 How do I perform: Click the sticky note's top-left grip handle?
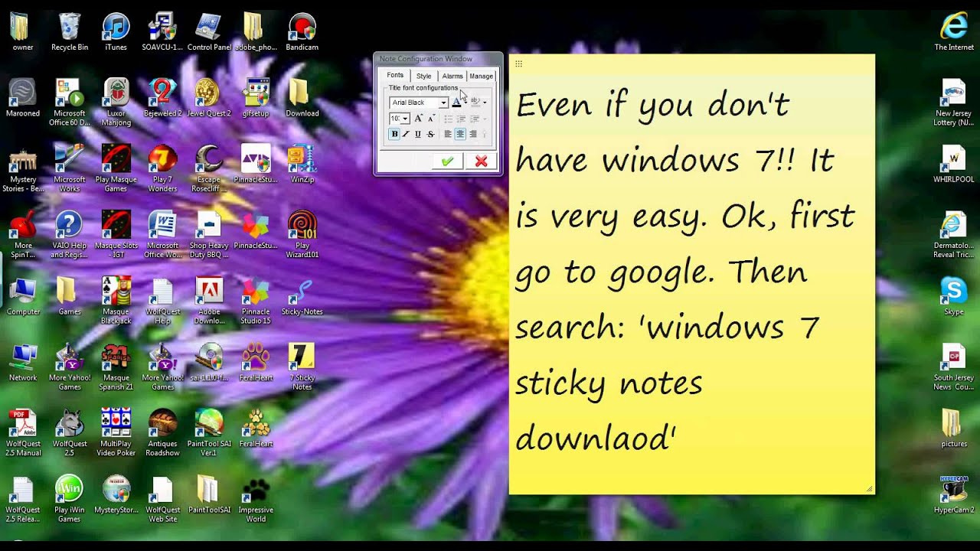coord(518,64)
